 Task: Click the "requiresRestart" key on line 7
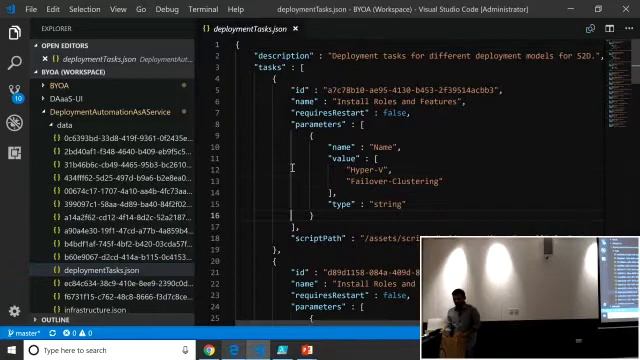click(x=329, y=113)
